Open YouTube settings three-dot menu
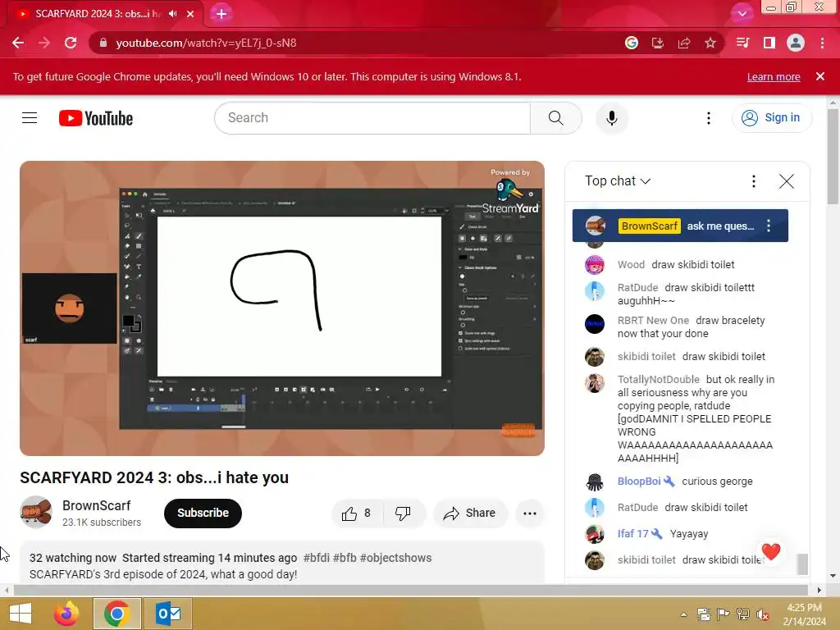 pyautogui.click(x=709, y=118)
